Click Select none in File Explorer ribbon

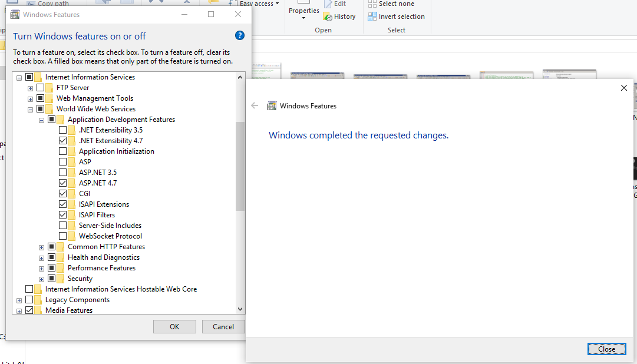(x=391, y=4)
